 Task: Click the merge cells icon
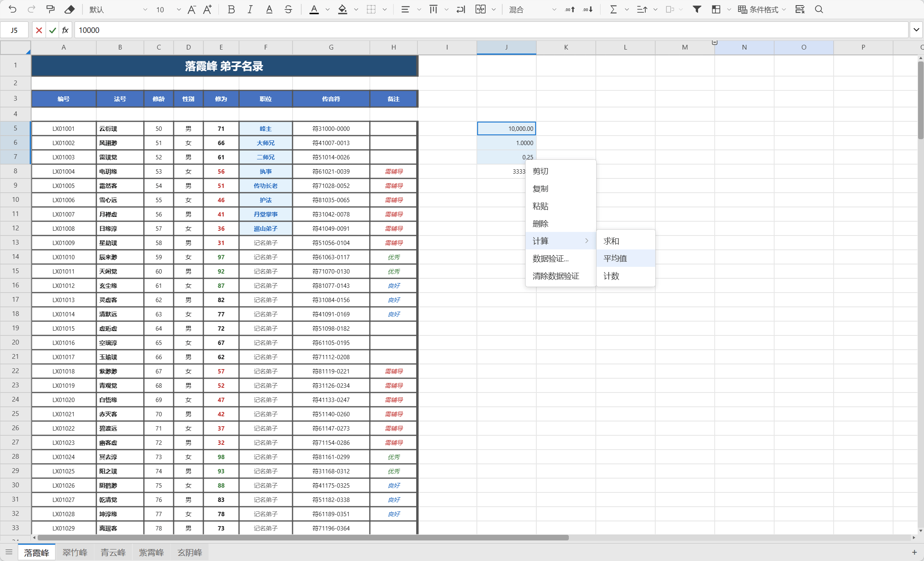click(480, 10)
